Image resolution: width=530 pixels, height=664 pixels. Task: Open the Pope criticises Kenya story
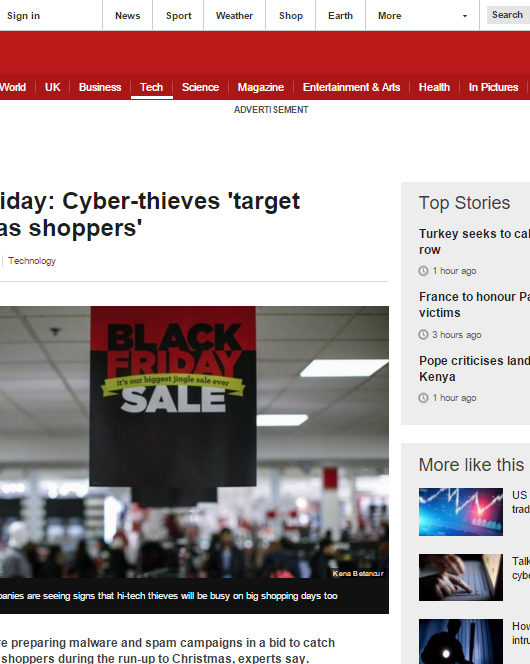(x=474, y=368)
